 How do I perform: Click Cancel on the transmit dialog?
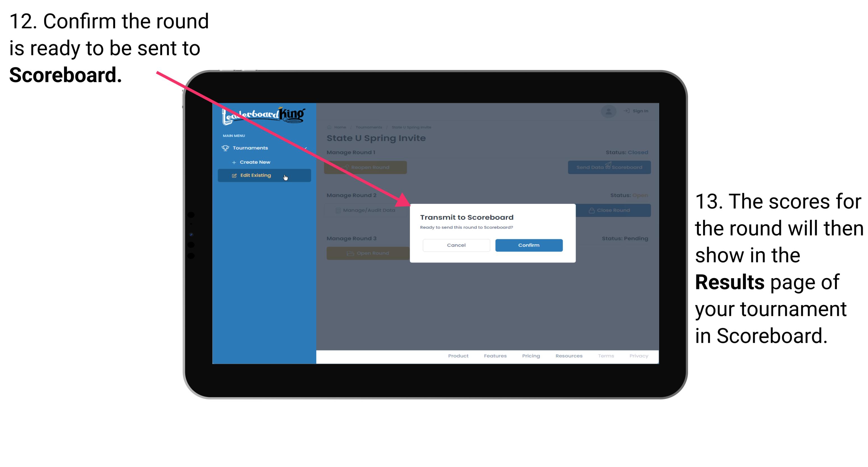(456, 244)
